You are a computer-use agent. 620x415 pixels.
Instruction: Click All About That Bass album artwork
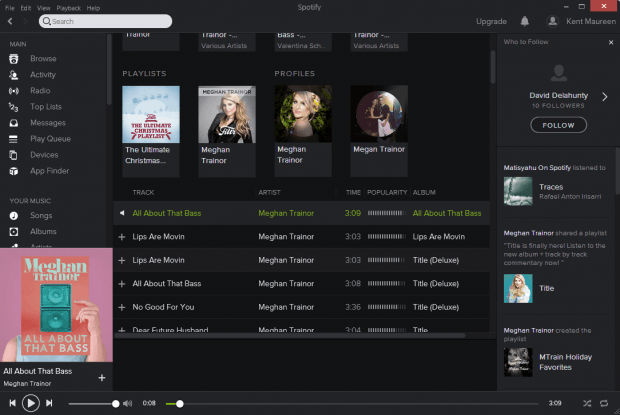[56, 305]
